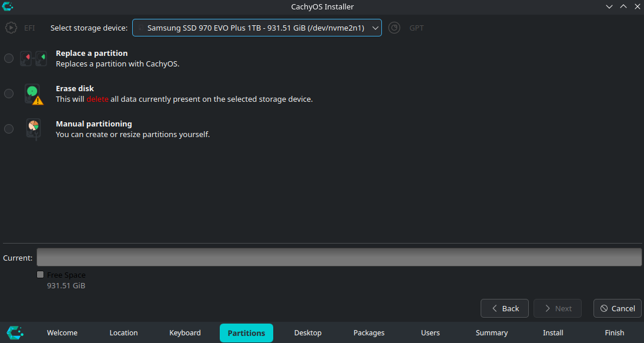Click the 'Select storage device:' label
644x343 pixels.
coord(89,28)
